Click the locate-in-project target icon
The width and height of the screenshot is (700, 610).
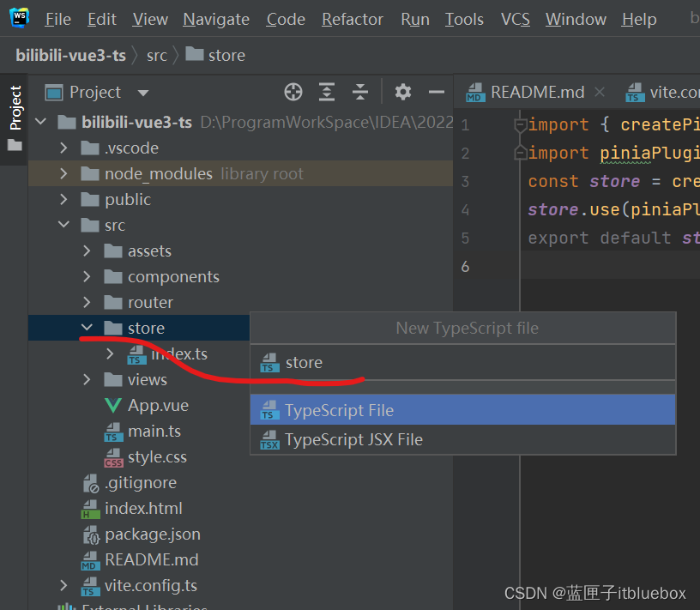pos(293,93)
